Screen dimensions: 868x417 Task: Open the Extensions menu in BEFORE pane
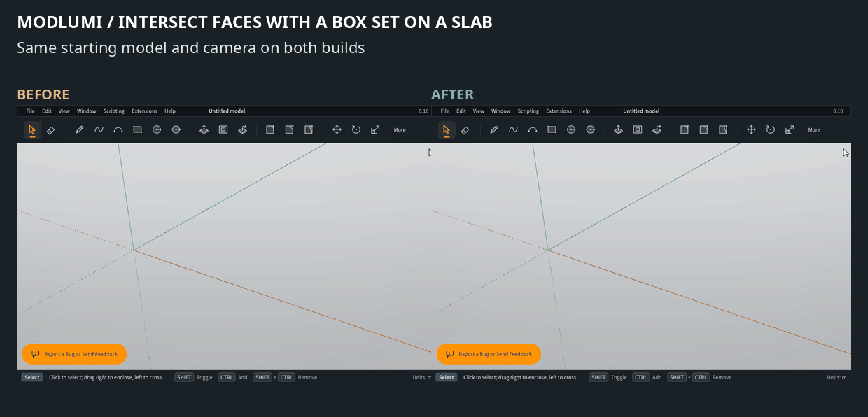click(x=145, y=111)
